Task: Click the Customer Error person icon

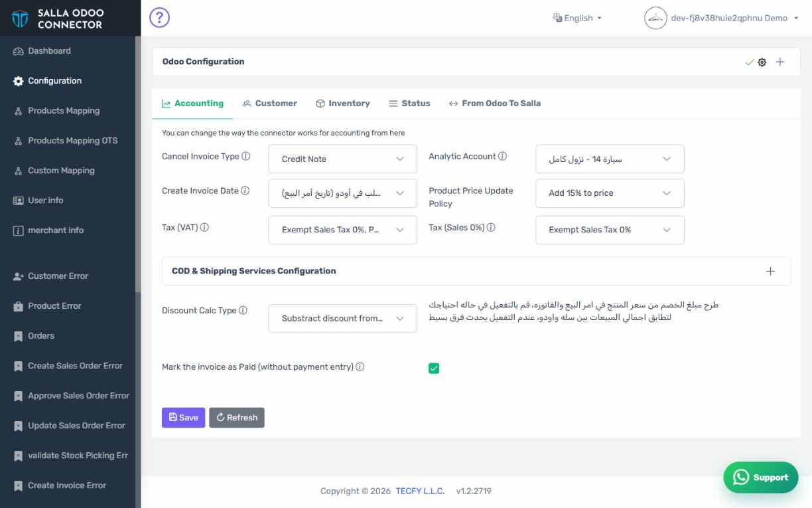Action: [x=18, y=276]
